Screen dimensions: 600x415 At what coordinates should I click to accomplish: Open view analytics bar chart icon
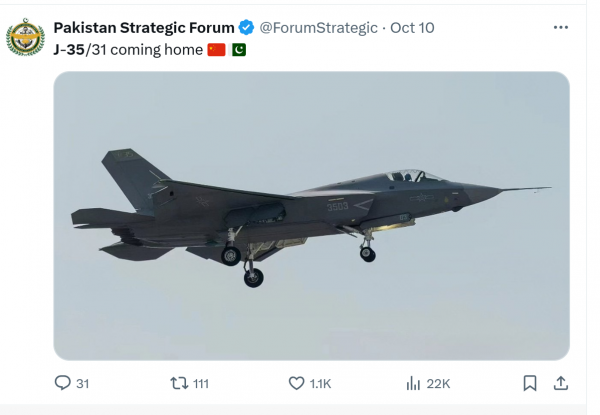[413, 383]
